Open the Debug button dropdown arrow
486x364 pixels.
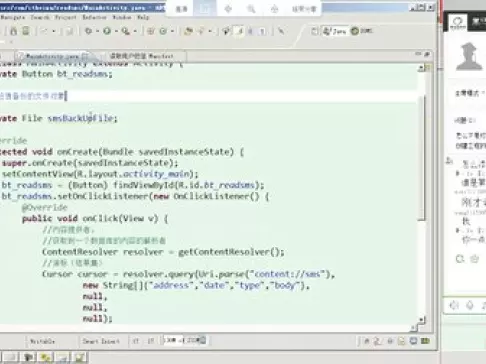97,31
